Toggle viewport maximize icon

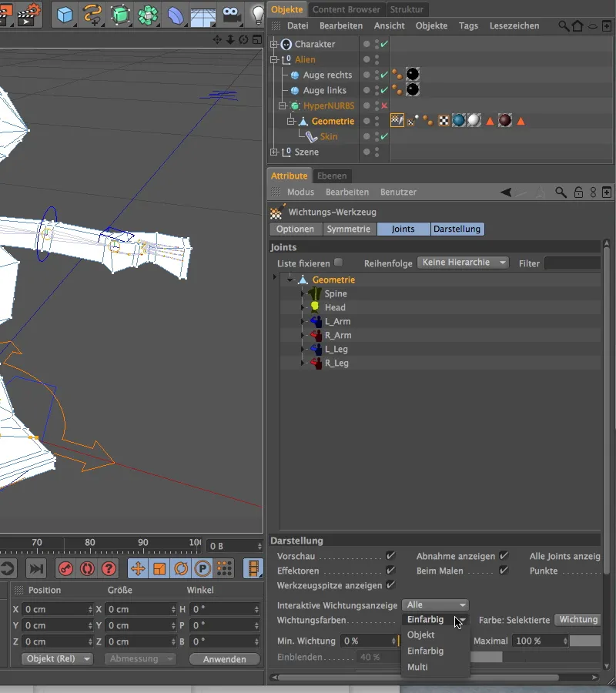[x=257, y=40]
